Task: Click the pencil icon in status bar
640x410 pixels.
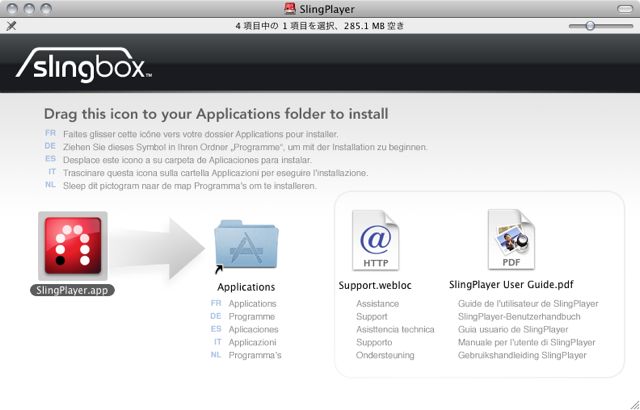Action: pyautogui.click(x=11, y=26)
